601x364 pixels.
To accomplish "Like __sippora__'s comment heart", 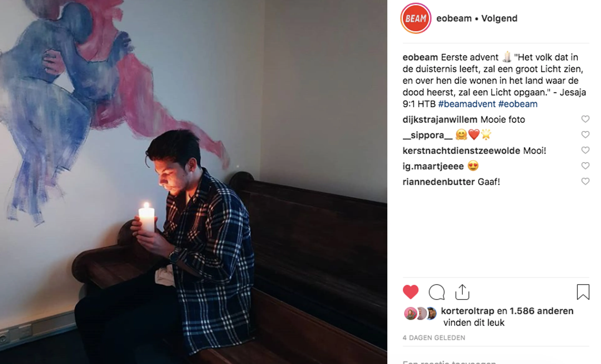I will tap(585, 135).
